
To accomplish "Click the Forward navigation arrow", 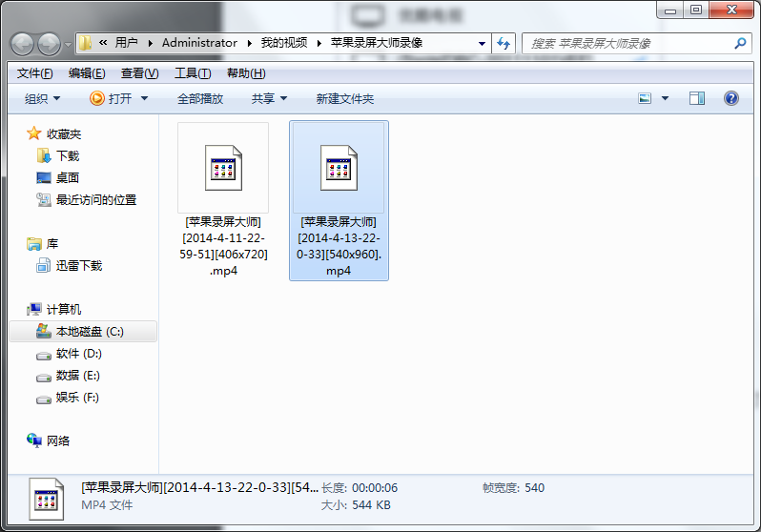I will point(50,44).
